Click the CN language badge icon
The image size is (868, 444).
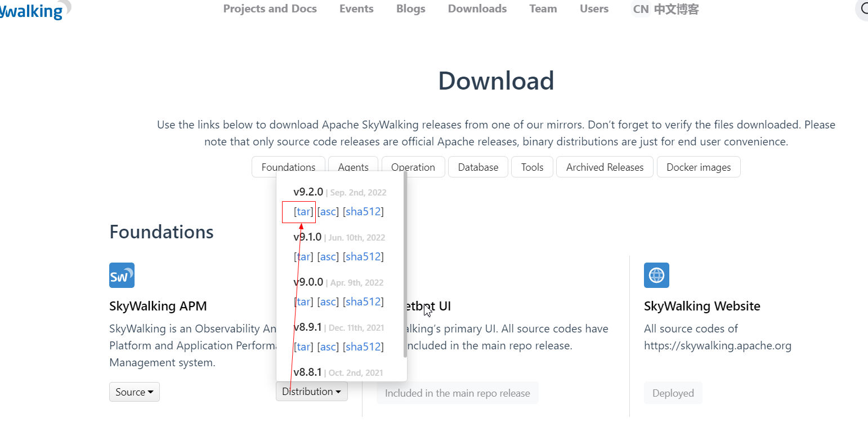coord(641,9)
